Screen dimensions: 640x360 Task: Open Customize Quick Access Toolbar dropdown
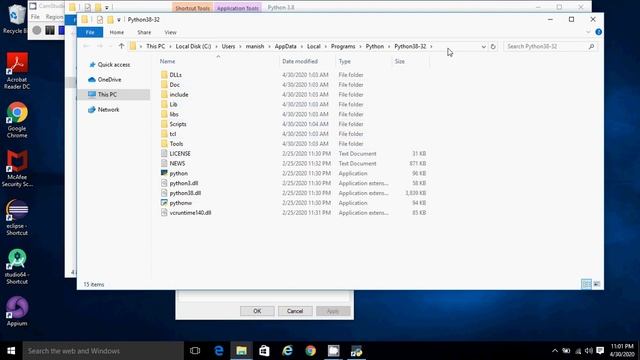[x=119, y=20]
